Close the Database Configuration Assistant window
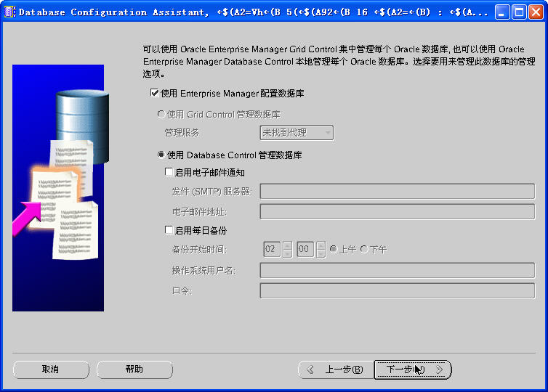This screenshot has width=548, height=392. [x=536, y=12]
